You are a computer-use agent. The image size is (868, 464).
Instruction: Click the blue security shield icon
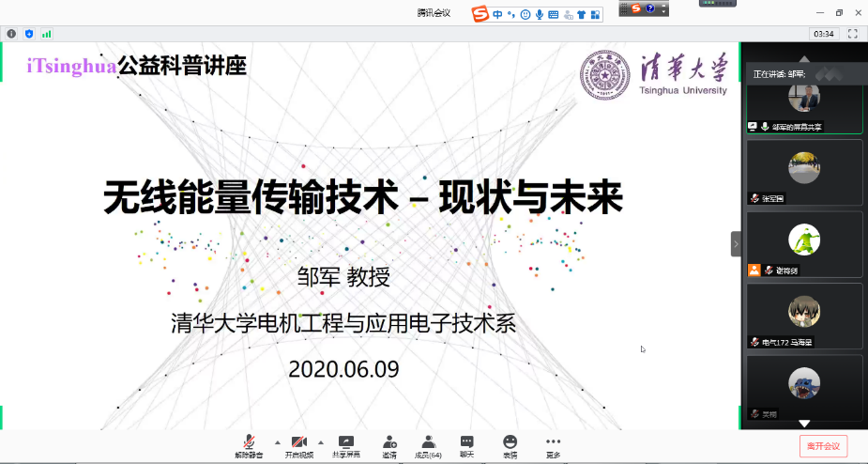click(29, 34)
